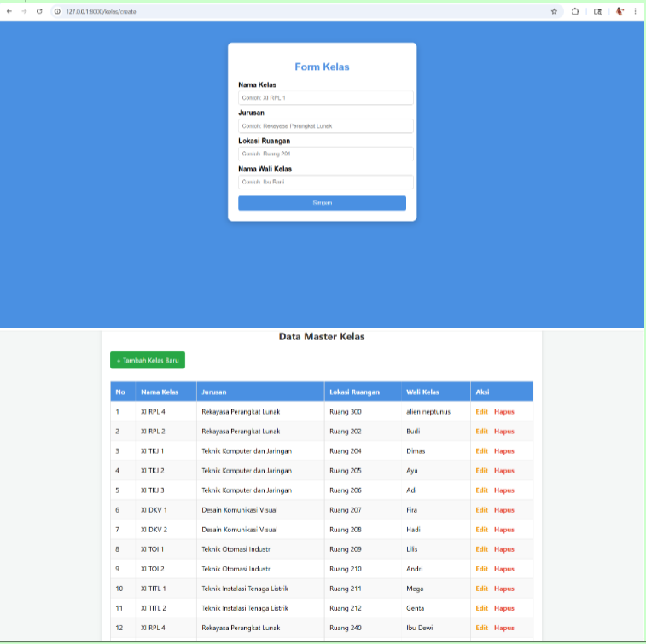Open the media control icon in toolbar

tap(597, 12)
